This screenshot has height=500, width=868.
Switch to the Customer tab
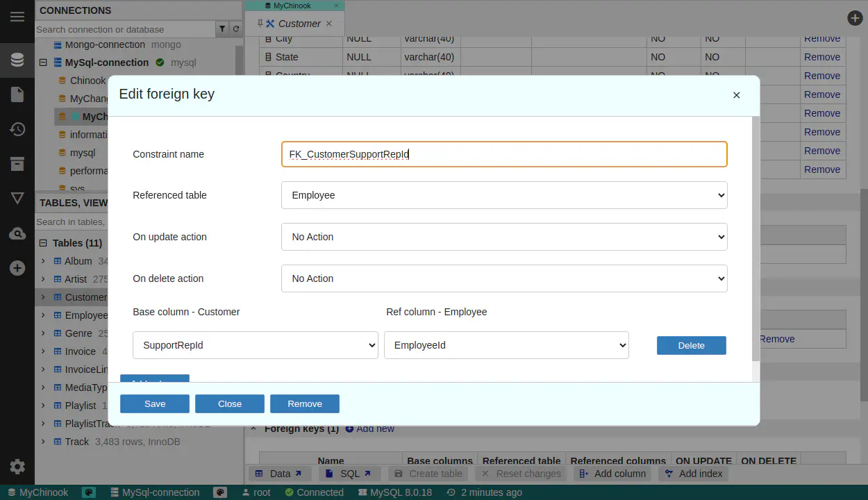click(299, 24)
